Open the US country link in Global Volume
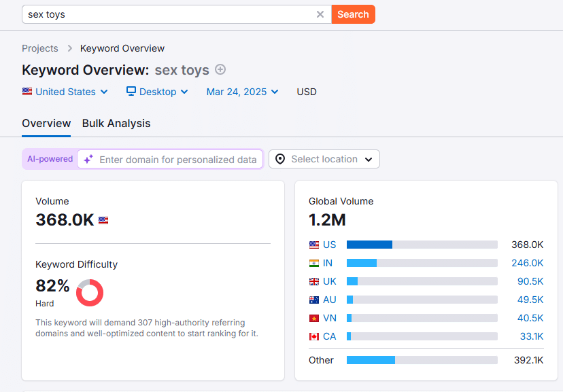This screenshot has height=392, width=563. 329,245
